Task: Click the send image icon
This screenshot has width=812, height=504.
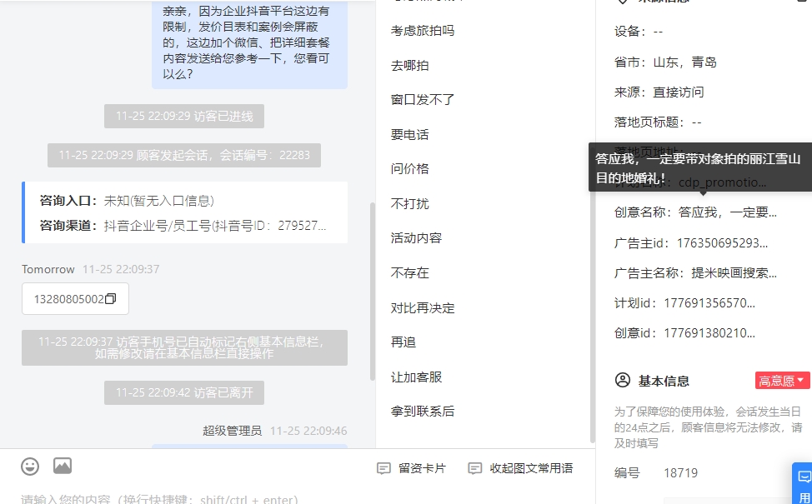Action: click(63, 466)
